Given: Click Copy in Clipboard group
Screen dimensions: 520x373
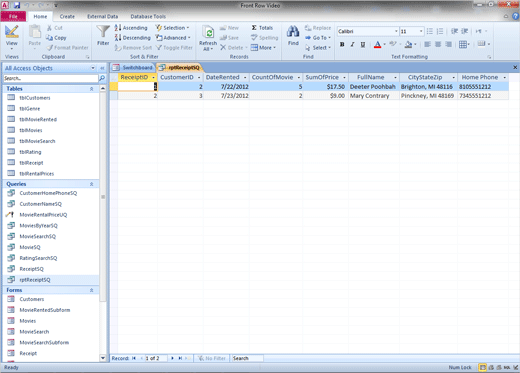Looking at the screenshot, I should (x=56, y=38).
